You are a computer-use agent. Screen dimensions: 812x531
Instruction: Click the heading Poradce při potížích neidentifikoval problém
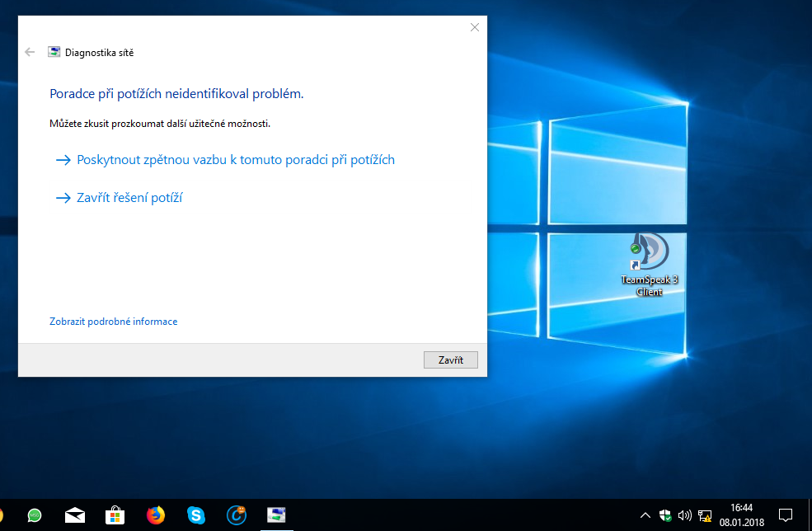point(176,94)
